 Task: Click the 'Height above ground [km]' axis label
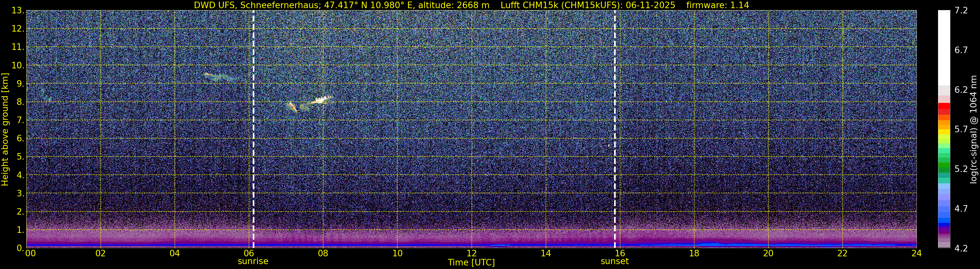[x=5, y=129]
